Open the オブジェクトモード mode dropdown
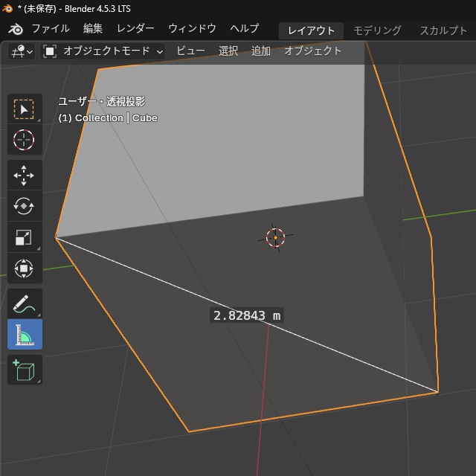 [103, 51]
